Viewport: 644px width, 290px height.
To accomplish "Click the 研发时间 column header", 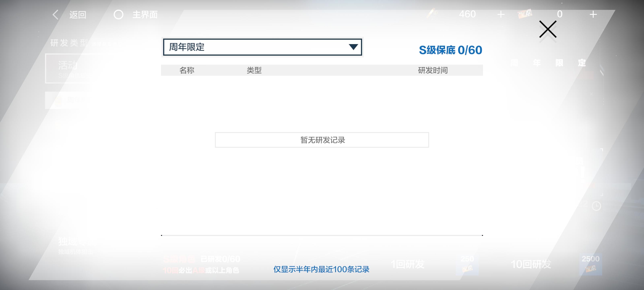I will 433,70.
